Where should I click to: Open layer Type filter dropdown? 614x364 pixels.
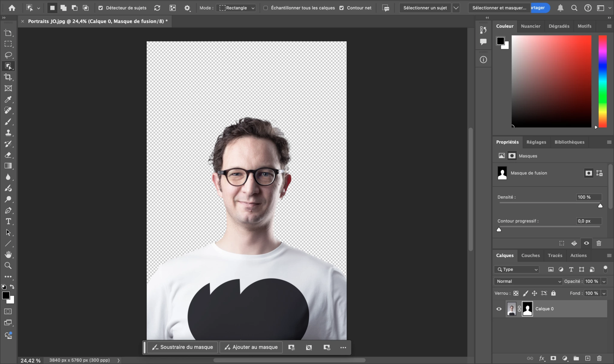point(517,269)
